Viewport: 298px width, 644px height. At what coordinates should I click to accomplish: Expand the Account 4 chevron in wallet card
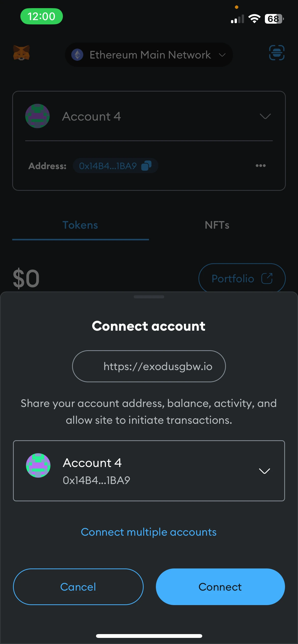265,116
